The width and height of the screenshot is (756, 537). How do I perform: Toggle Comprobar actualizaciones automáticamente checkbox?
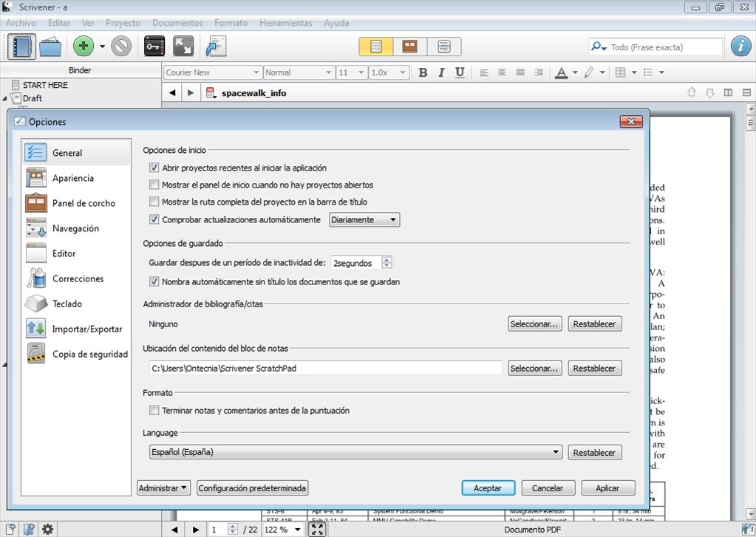point(154,219)
